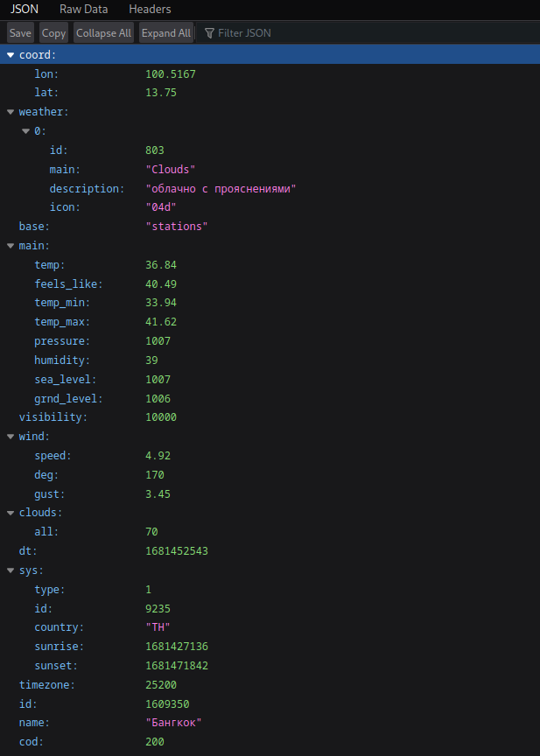Click the country value "TH"
The width and height of the screenshot is (540, 756).
click(x=158, y=627)
